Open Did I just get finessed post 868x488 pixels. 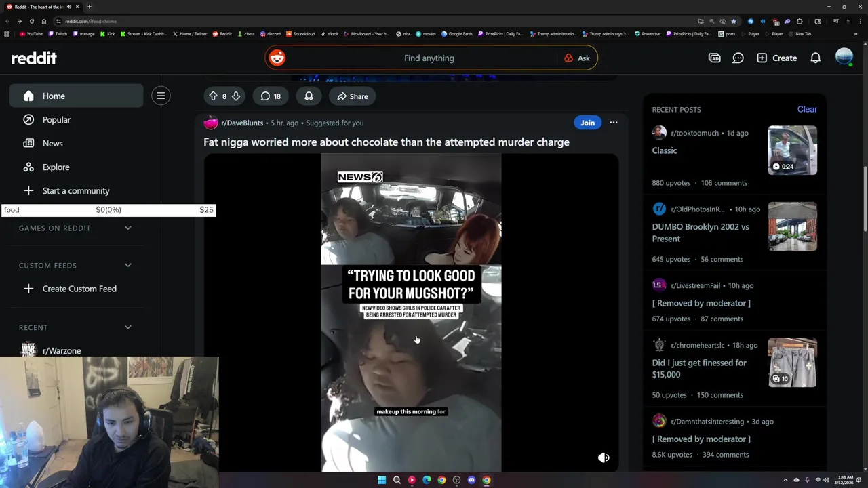[699, 369]
